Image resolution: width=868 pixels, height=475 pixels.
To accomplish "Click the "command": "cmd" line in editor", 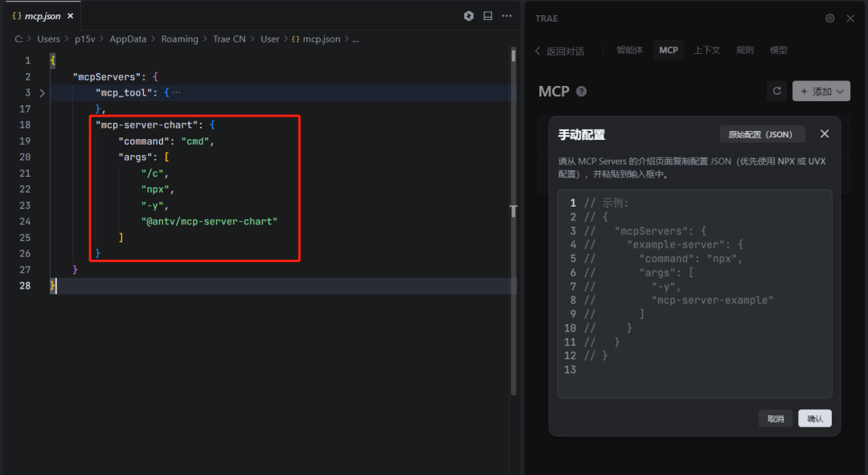I will click(166, 141).
